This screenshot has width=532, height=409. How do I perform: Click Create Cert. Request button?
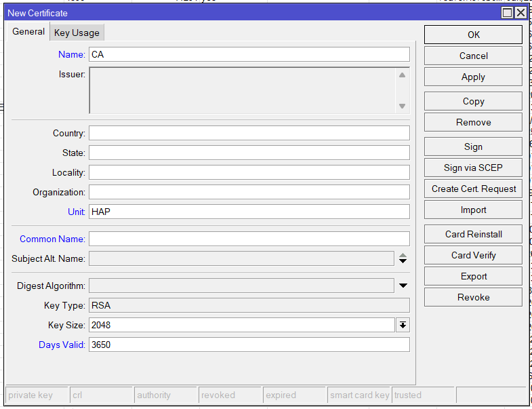click(x=473, y=189)
